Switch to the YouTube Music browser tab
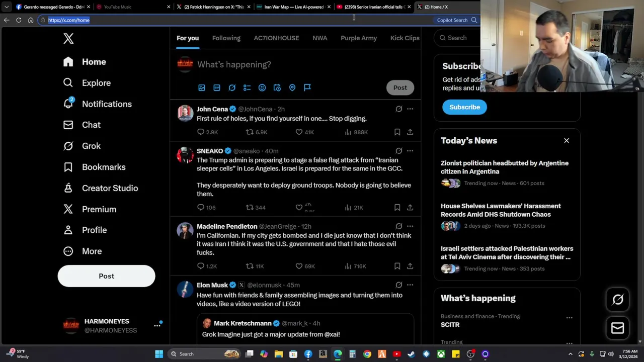This screenshot has width=644, height=362. 133,7
